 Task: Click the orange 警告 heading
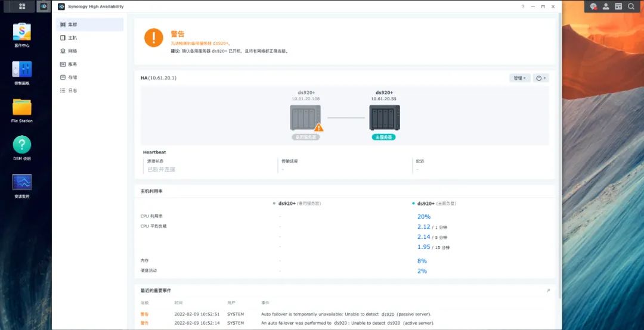click(178, 34)
